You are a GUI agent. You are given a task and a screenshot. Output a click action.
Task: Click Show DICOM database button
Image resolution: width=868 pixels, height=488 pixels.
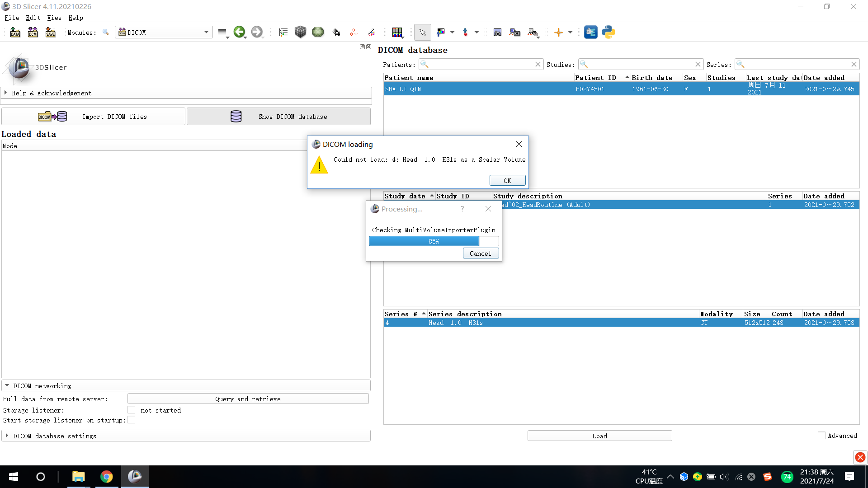(278, 117)
